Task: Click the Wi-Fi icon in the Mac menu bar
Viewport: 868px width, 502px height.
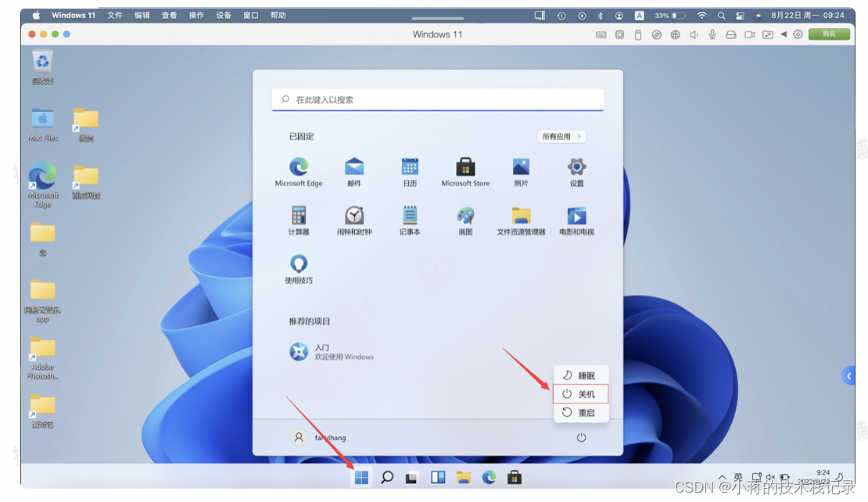Action: pos(702,16)
